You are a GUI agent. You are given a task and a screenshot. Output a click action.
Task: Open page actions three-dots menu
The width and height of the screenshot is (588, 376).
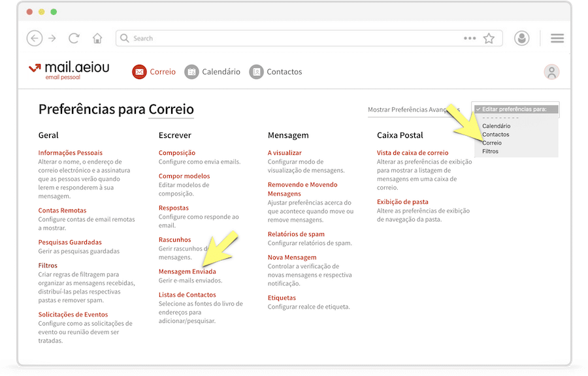click(470, 39)
